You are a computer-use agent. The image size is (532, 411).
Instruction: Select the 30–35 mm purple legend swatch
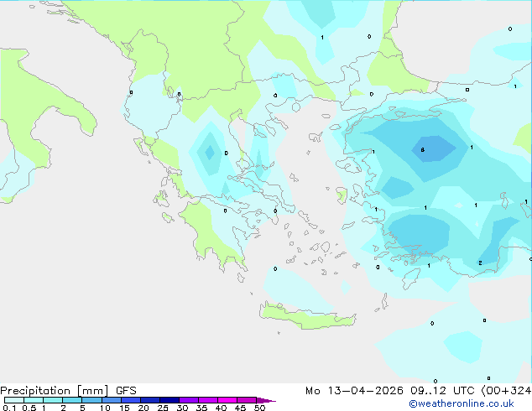pyautogui.click(x=188, y=400)
